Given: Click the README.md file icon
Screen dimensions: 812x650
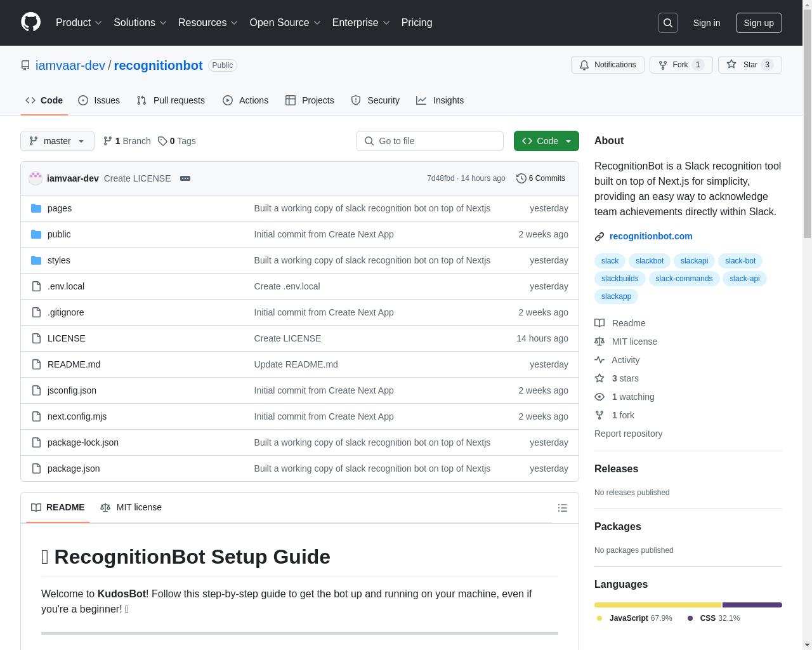Looking at the screenshot, I should [x=36, y=364].
